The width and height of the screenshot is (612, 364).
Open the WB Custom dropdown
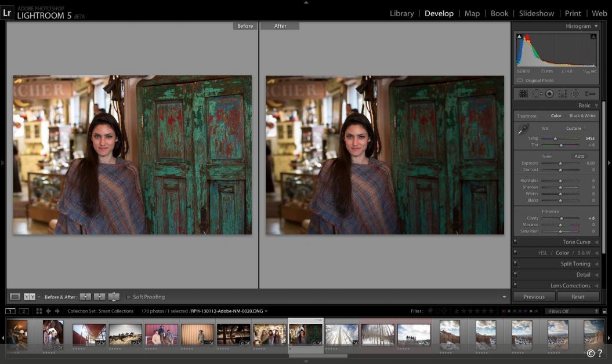click(574, 128)
